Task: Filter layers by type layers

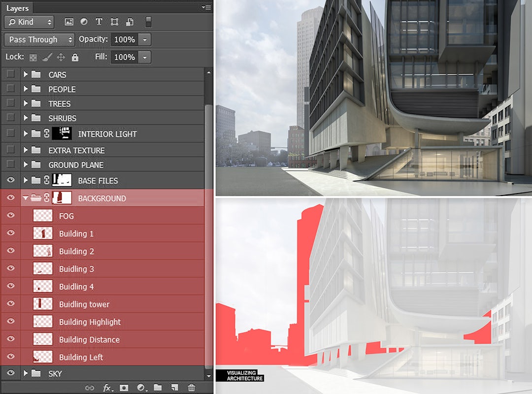Action: (x=99, y=22)
